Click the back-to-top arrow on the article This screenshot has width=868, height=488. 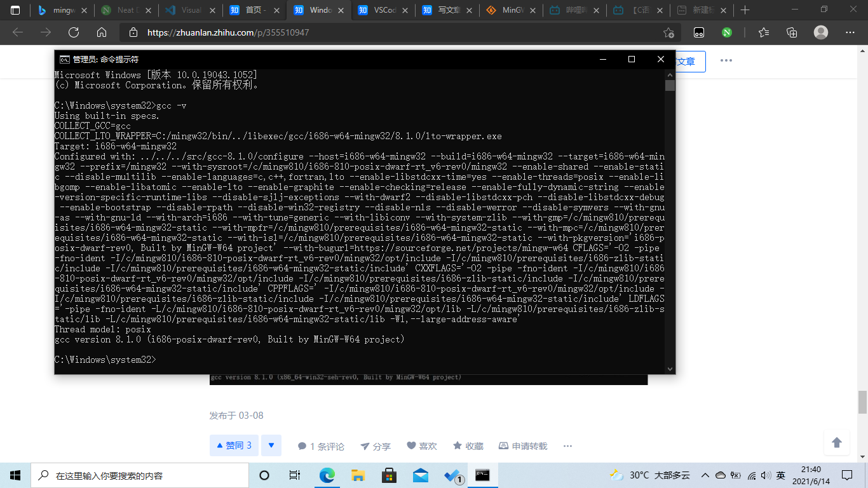tap(837, 443)
